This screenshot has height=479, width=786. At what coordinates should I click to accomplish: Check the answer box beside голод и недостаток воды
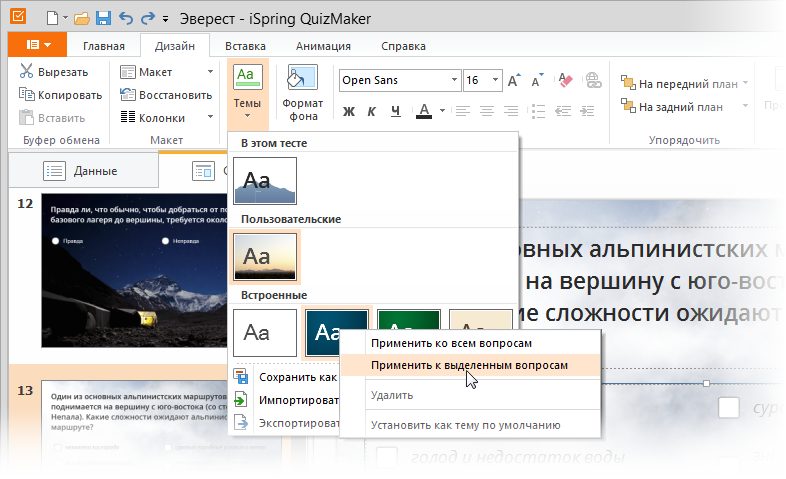[x=386, y=457]
